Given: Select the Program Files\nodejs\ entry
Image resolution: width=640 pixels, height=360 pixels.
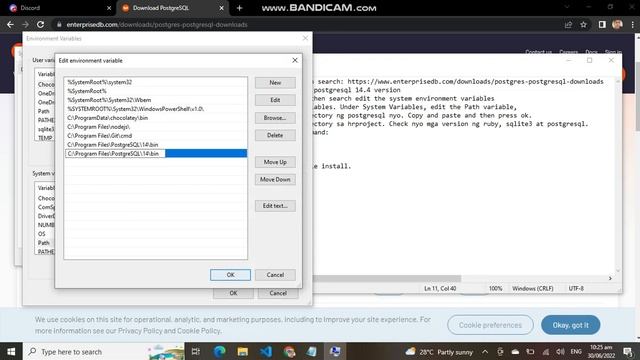Looking at the screenshot, I should point(156,127).
